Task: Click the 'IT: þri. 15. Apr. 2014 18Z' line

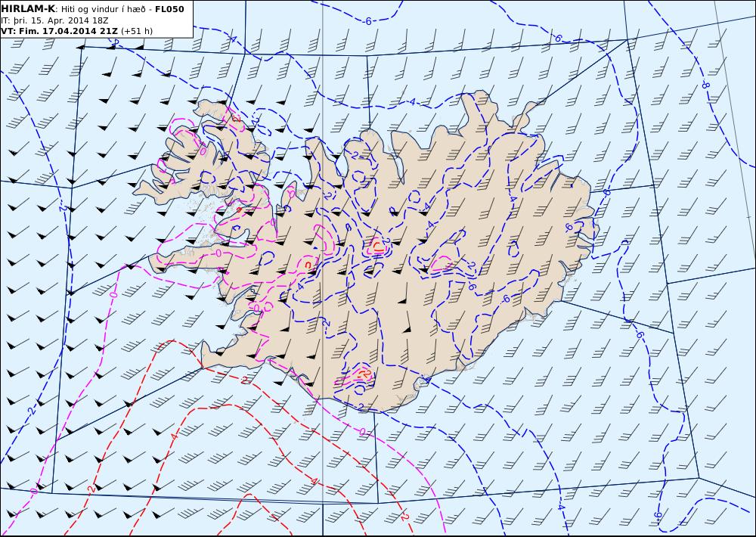Action: click(54, 20)
